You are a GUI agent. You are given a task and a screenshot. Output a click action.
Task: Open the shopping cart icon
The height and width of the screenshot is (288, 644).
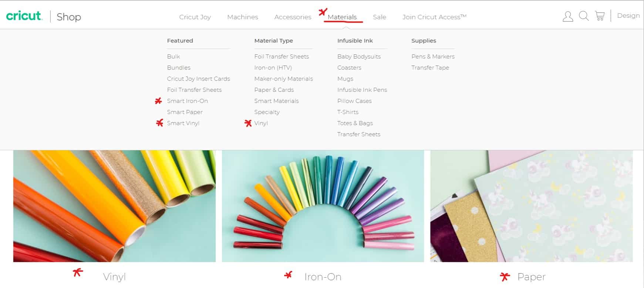click(600, 16)
